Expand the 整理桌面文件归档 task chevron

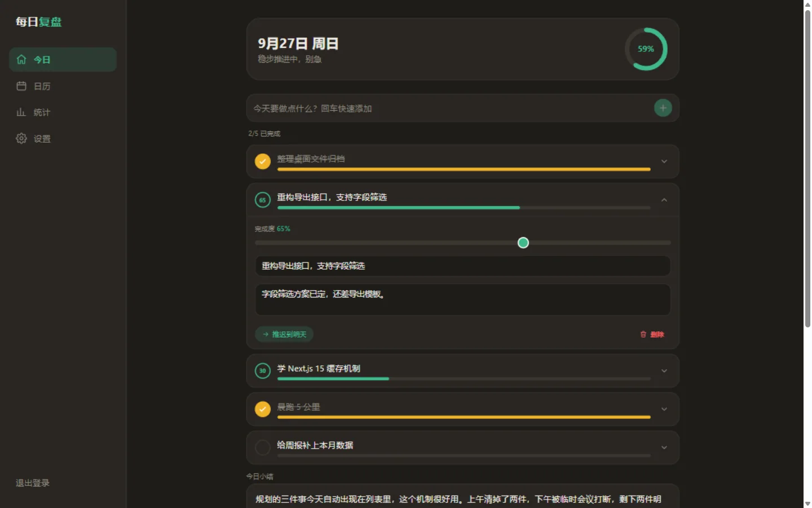664,161
